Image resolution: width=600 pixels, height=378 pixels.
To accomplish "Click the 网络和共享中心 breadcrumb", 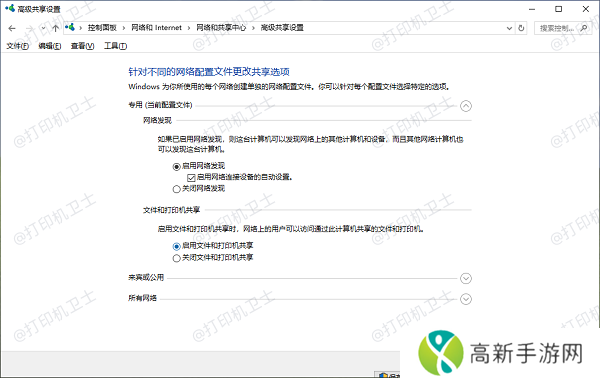I will (x=221, y=28).
